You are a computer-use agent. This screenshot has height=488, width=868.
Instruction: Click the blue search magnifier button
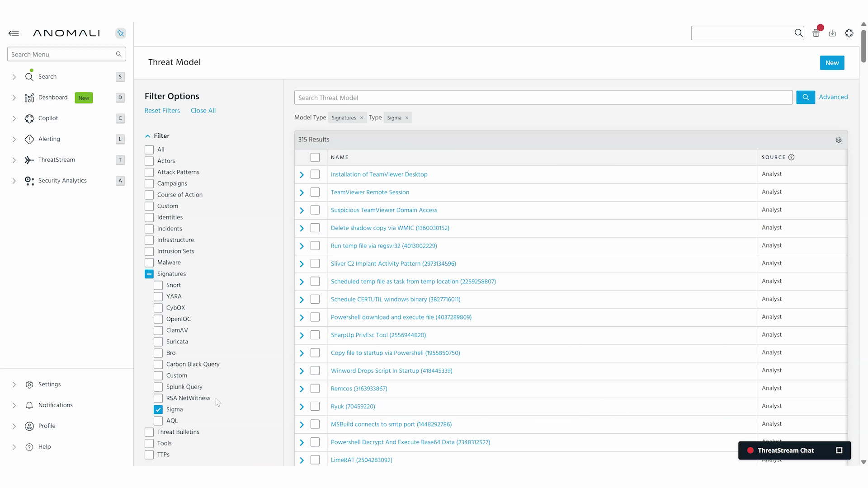point(806,97)
